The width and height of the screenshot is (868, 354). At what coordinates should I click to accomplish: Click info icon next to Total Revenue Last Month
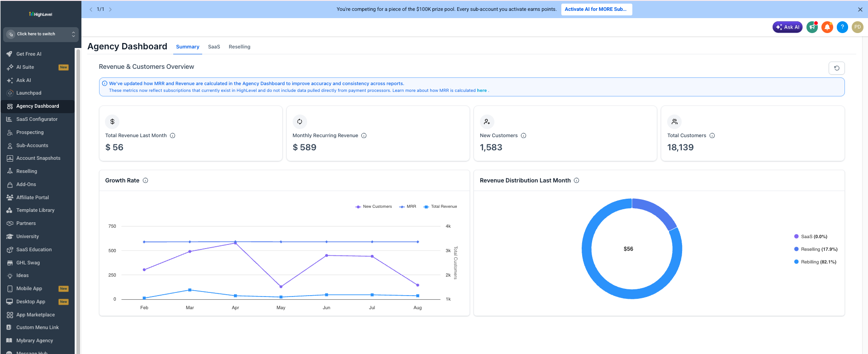[x=172, y=136]
